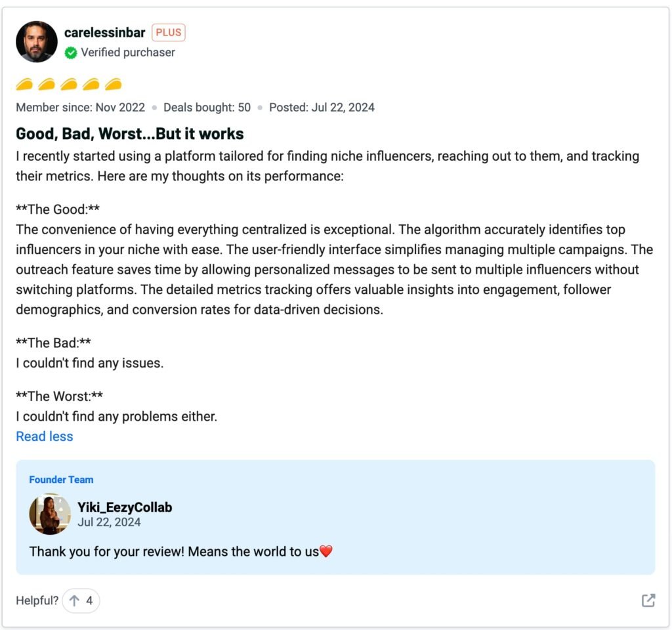Click the "Deals bought: 50" text

click(207, 107)
